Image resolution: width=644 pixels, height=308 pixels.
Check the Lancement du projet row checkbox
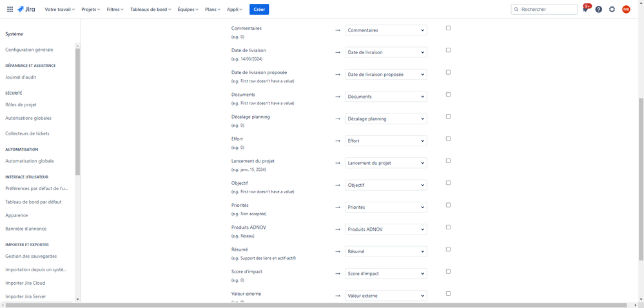[448, 161]
